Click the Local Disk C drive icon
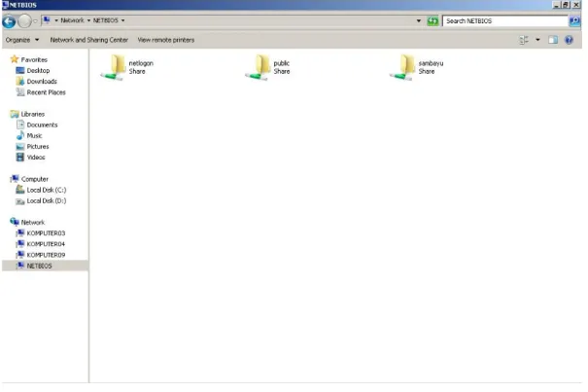The width and height of the screenshot is (588, 392). 20,190
